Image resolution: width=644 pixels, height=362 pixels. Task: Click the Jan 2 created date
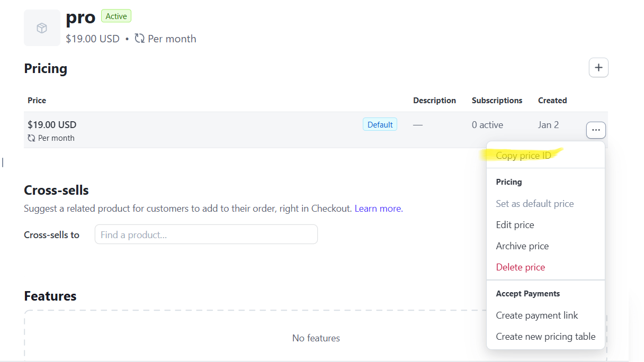548,124
